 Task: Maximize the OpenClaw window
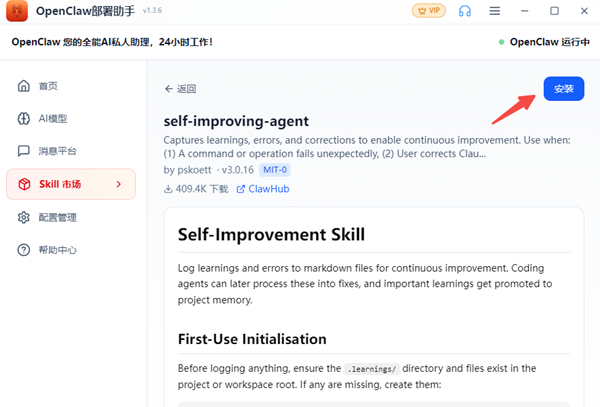554,11
